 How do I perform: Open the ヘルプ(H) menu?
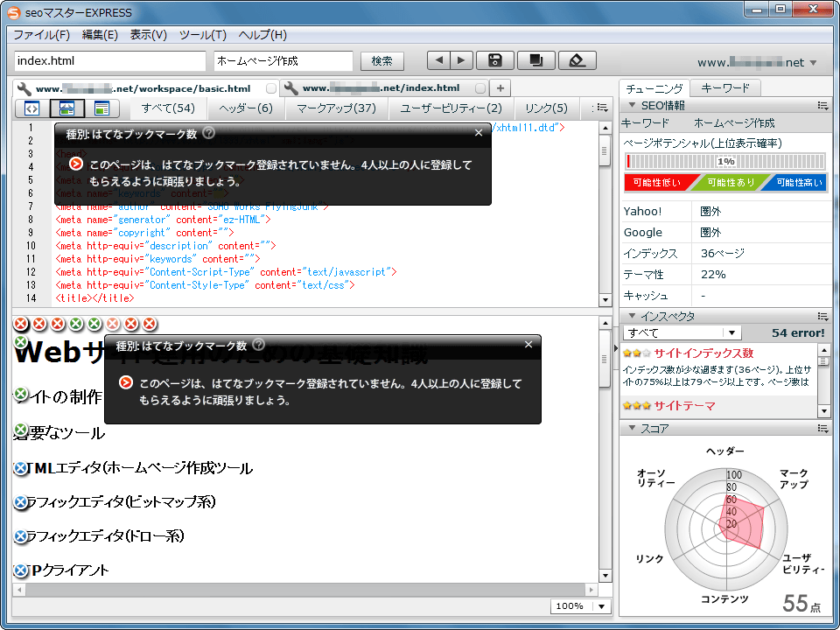click(262, 35)
